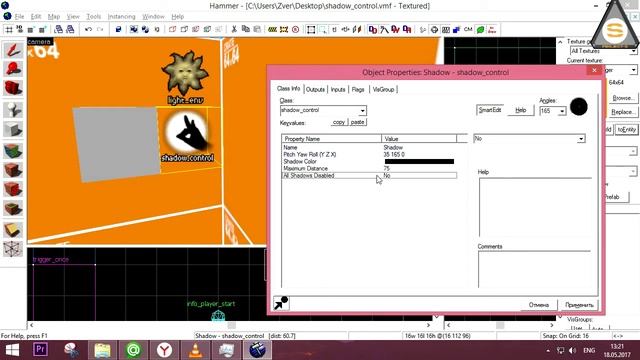This screenshot has height=360, width=640.
Task: Click the 2D view horizontal scrollbar
Action: (x=230, y=325)
